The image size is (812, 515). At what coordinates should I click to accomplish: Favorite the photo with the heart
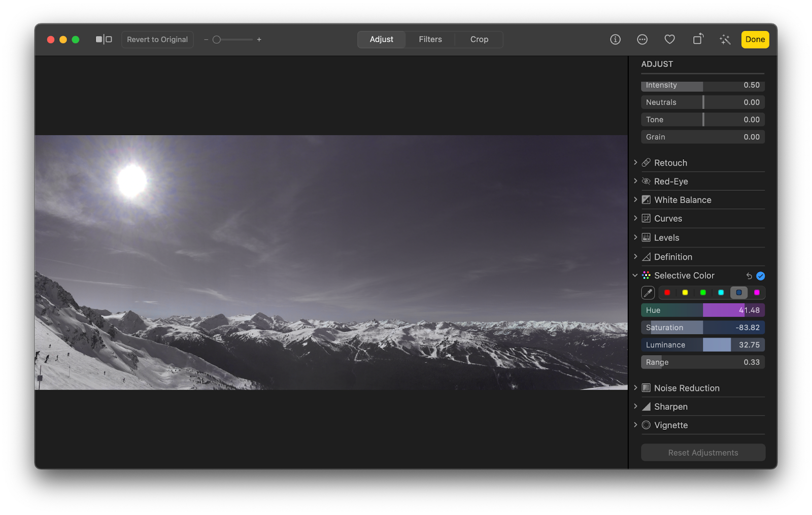(669, 39)
